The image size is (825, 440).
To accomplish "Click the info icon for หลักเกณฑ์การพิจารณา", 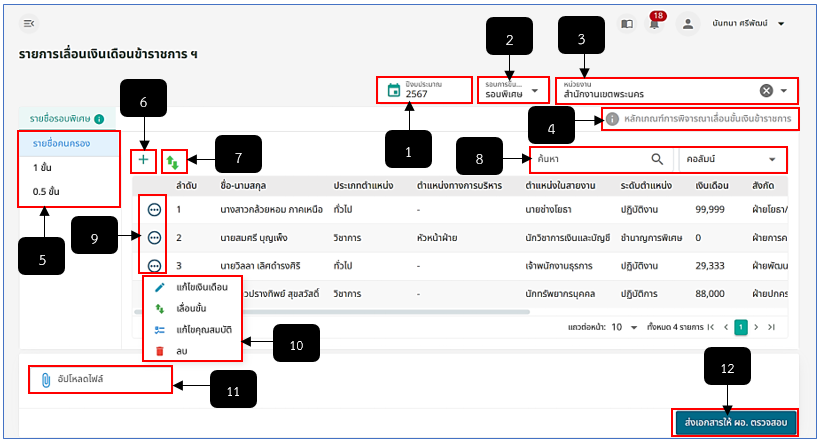I will [612, 119].
